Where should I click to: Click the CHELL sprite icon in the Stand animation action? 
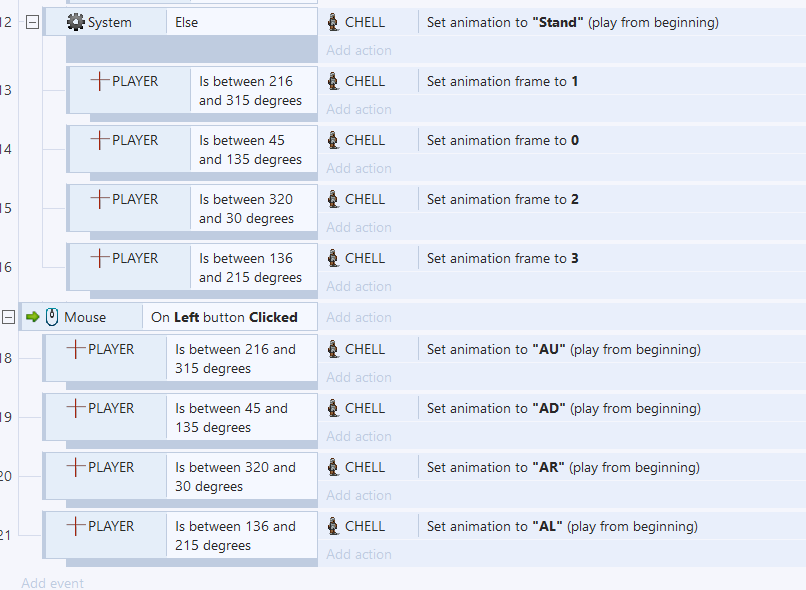(333, 22)
